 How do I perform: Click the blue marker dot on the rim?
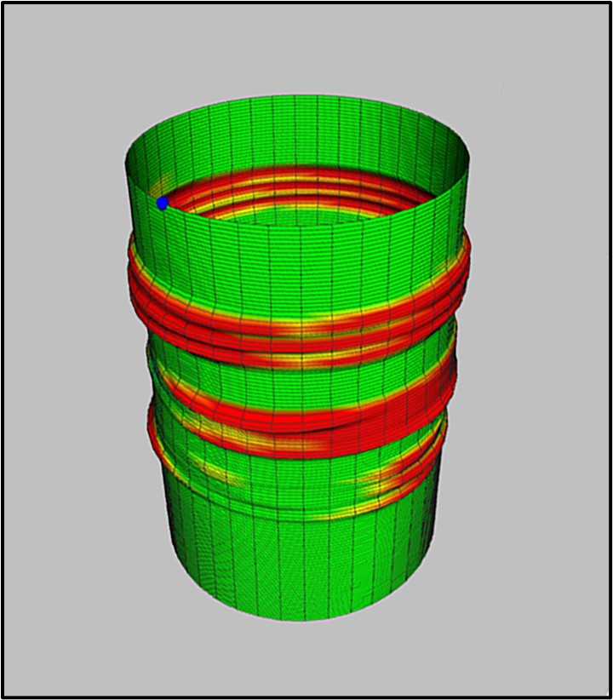pos(163,203)
